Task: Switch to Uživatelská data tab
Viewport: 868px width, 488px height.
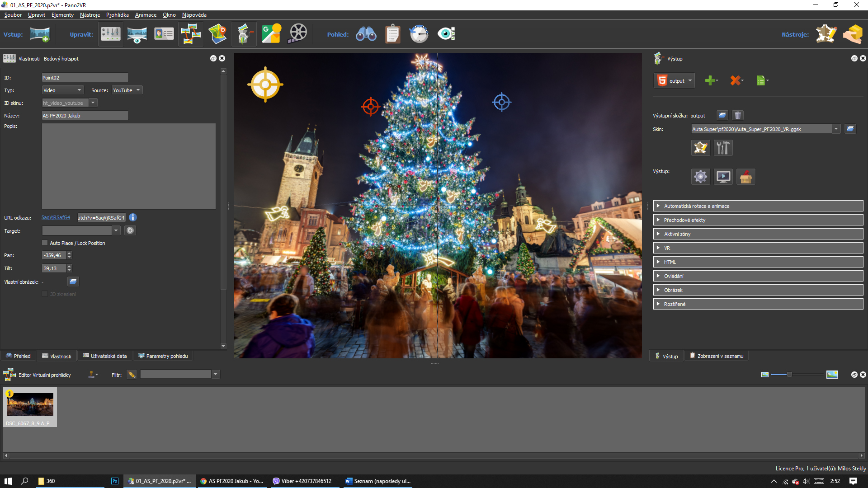Action: point(105,356)
